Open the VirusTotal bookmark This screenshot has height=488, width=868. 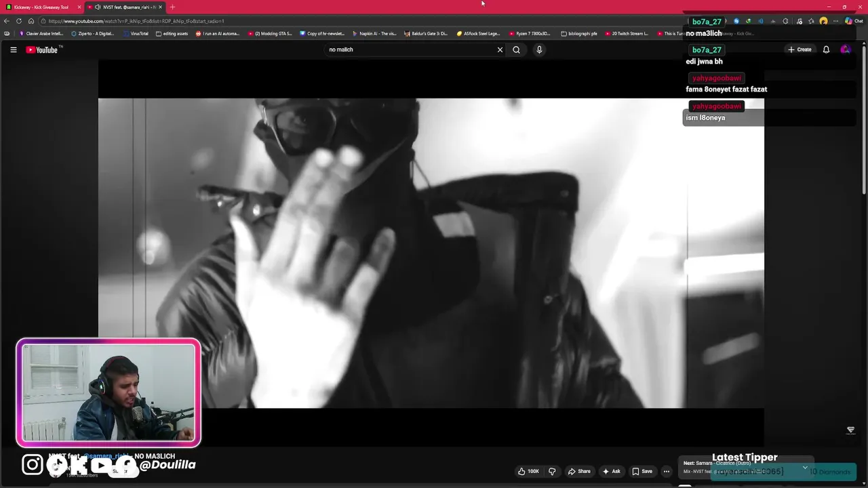(x=136, y=33)
